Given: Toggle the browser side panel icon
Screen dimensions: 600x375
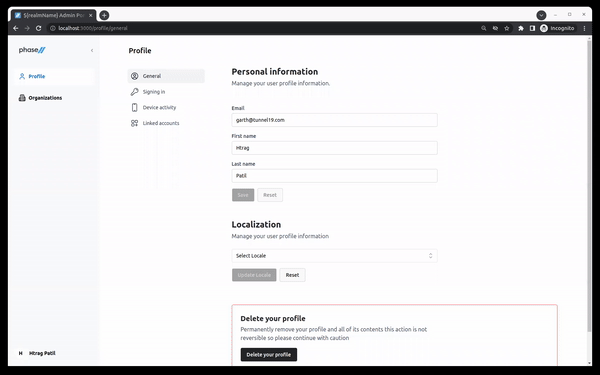Looking at the screenshot, I should coord(532,28).
